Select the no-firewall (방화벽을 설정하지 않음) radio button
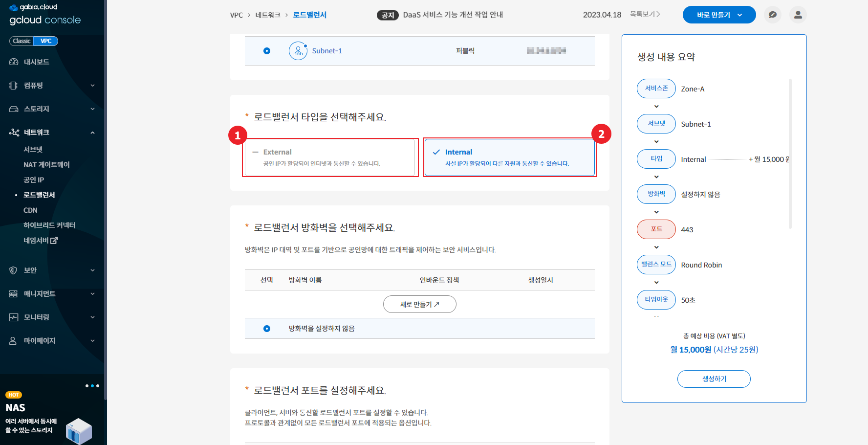The width and height of the screenshot is (868, 445). [267, 329]
